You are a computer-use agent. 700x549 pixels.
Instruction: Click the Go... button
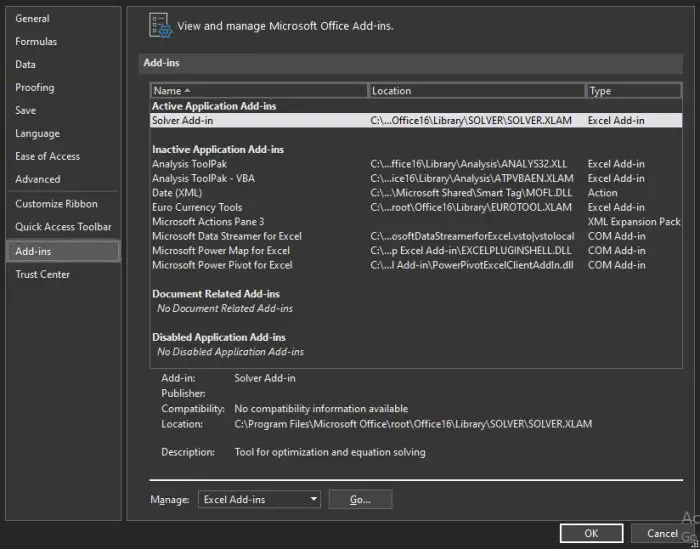(x=360, y=499)
